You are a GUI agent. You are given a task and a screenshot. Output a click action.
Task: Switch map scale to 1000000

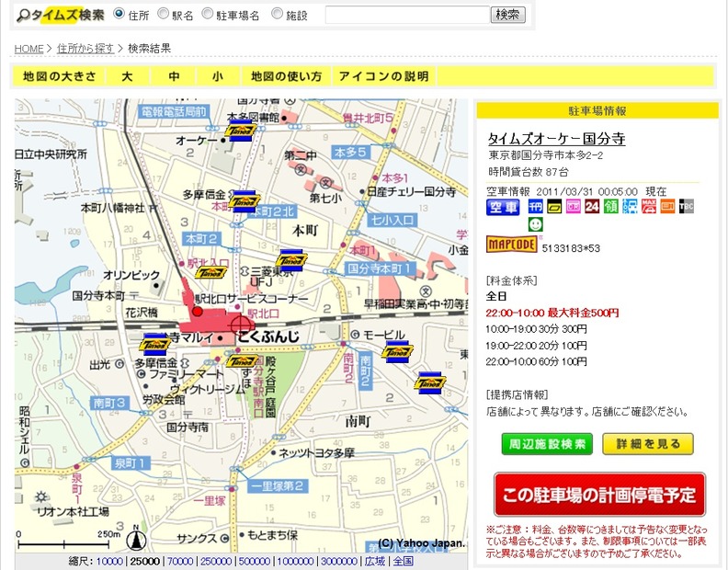pyautogui.click(x=295, y=561)
